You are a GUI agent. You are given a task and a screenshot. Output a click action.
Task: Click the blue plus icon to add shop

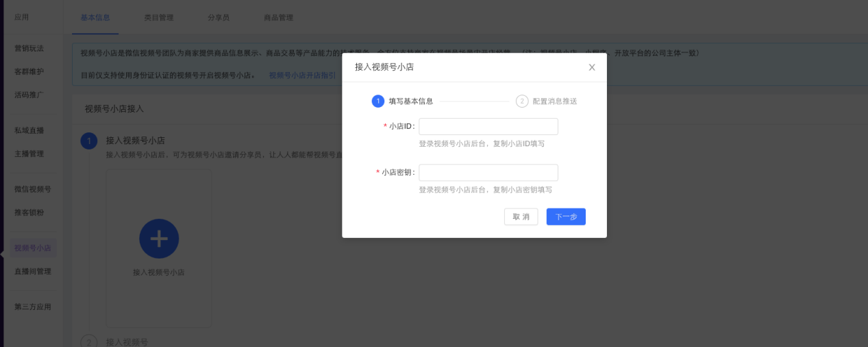(x=159, y=239)
